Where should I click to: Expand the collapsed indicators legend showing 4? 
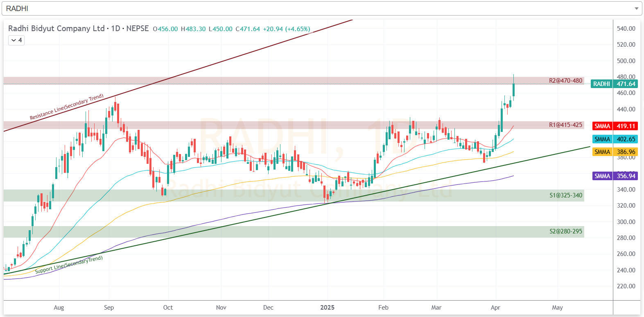click(x=16, y=40)
